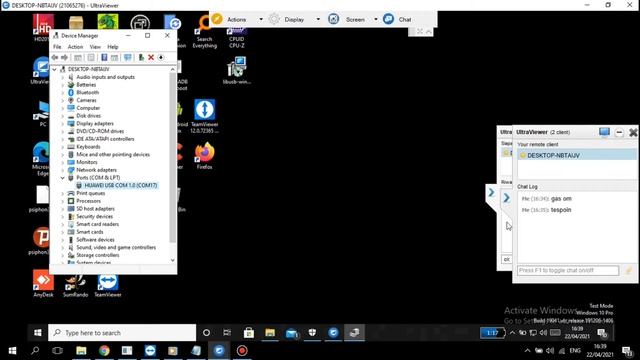640x360 pixels.
Task: Select Network adapters in device tree
Action: [x=96, y=170]
